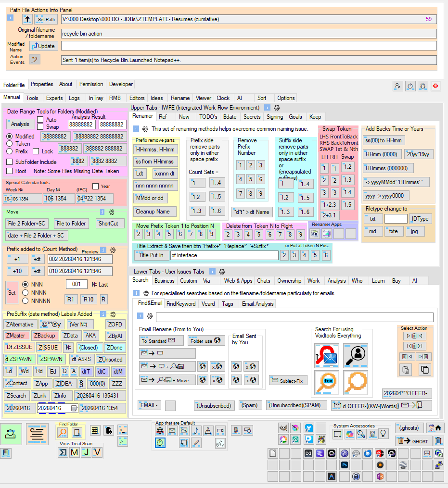Open the FindKeyword tab

click(181, 304)
